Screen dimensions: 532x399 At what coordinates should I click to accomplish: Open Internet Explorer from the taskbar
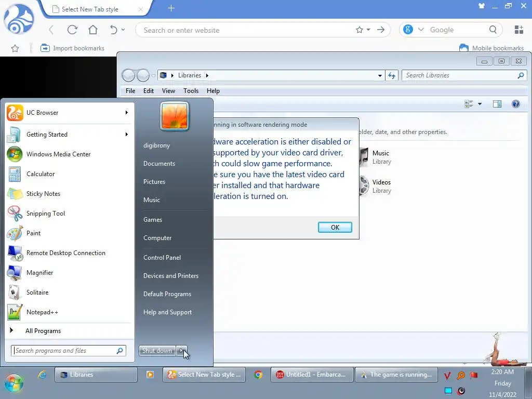(42, 375)
